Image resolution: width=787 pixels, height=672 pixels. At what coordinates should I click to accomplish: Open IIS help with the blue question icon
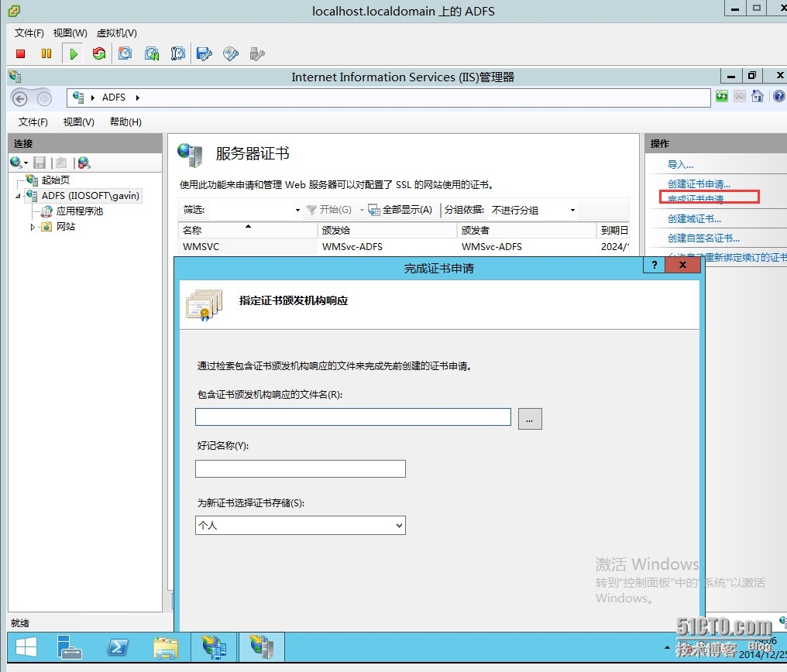[x=779, y=96]
